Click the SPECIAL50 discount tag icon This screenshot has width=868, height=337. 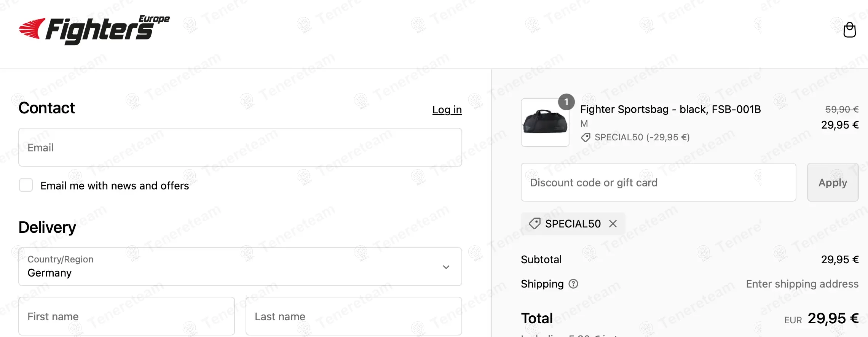535,224
